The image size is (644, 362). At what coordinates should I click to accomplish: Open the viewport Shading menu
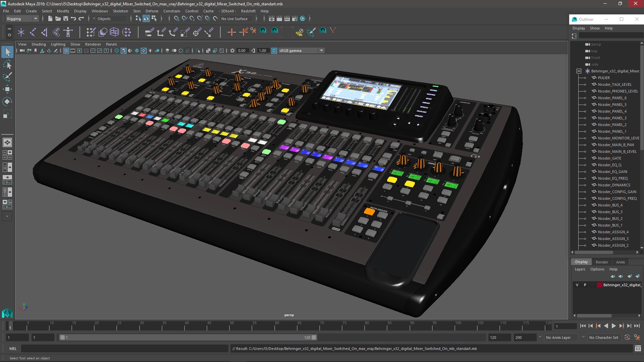pos(39,44)
